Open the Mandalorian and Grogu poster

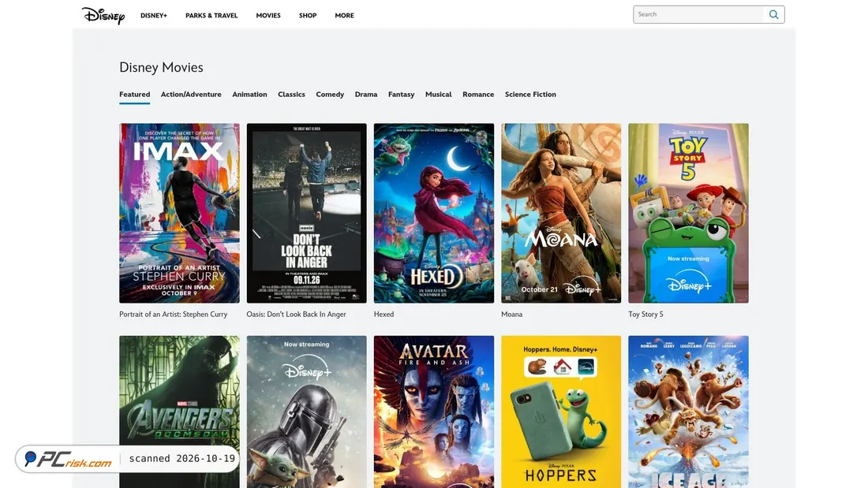click(x=307, y=412)
